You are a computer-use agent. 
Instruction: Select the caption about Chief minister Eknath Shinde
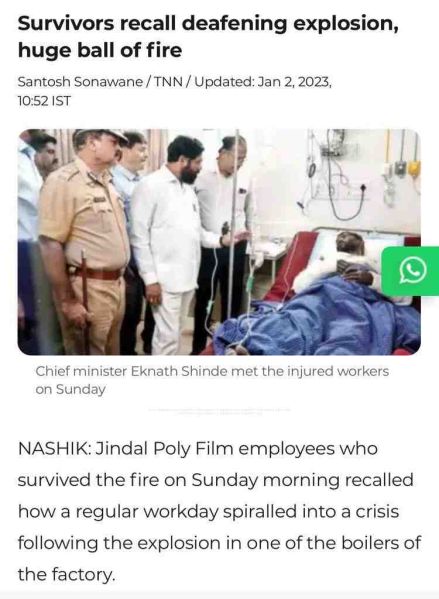click(212, 380)
